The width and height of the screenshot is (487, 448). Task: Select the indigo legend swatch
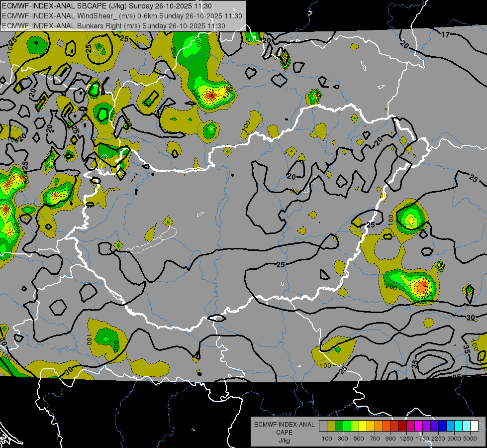click(x=434, y=426)
